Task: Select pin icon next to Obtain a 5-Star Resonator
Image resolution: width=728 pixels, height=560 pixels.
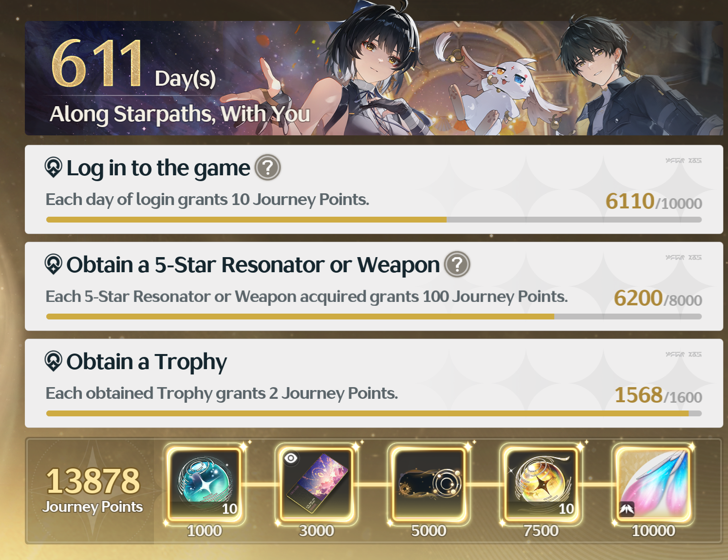Action: pos(54,264)
